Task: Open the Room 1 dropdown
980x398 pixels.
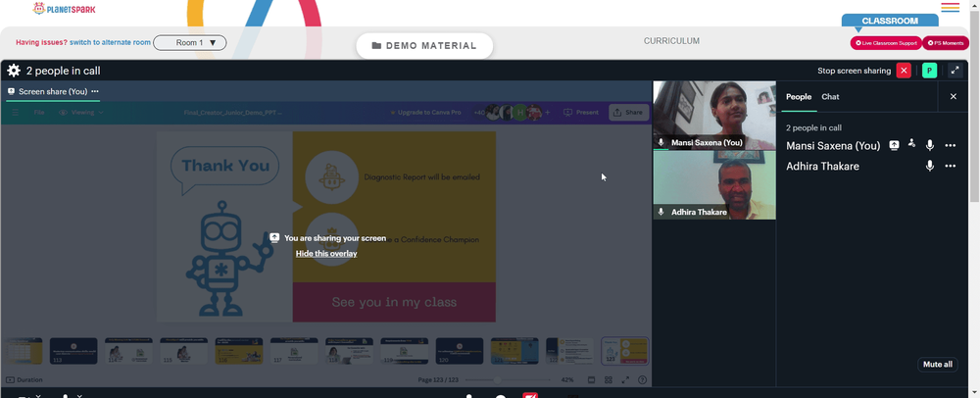Action: click(x=190, y=42)
